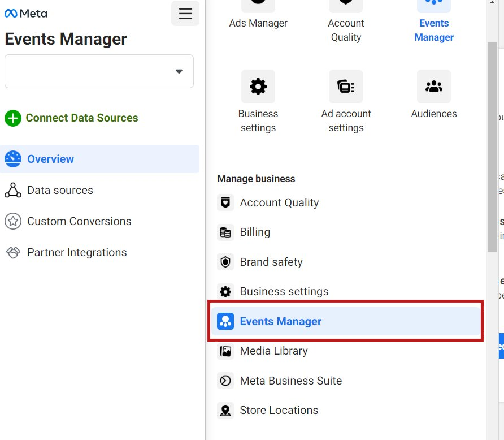The width and height of the screenshot is (504, 440).
Task: Open Account Quality shortcut tile label
Action: pyautogui.click(x=346, y=30)
